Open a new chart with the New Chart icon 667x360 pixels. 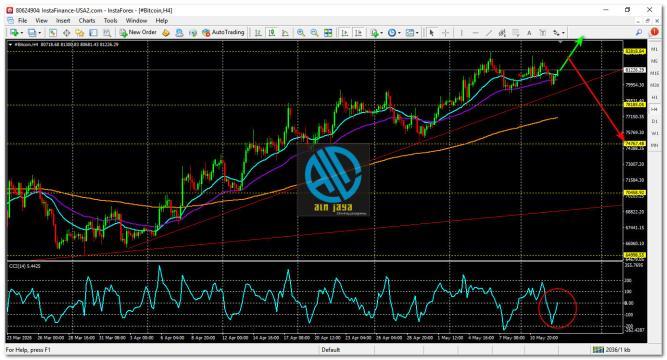14,32
